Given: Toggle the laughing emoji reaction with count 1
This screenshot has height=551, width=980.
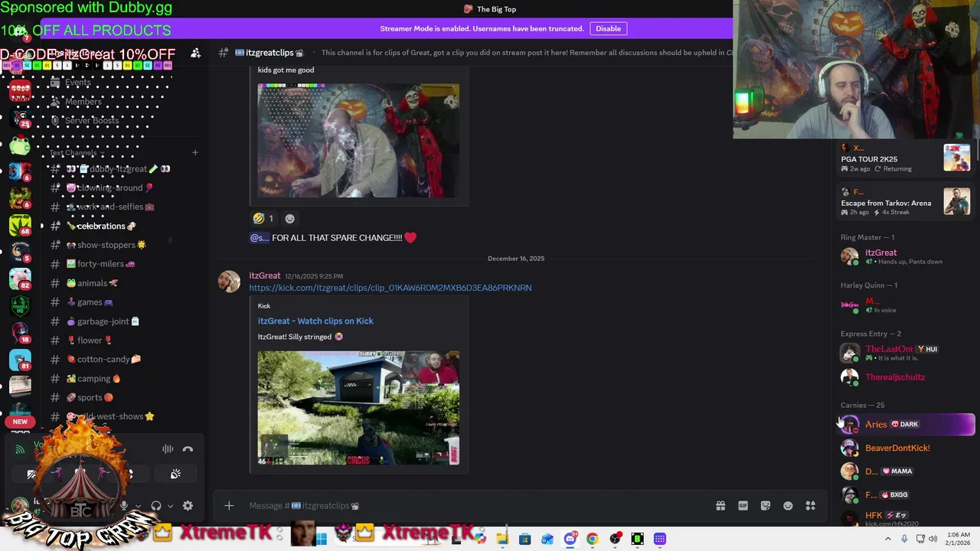Looking at the screenshot, I should tap(263, 218).
